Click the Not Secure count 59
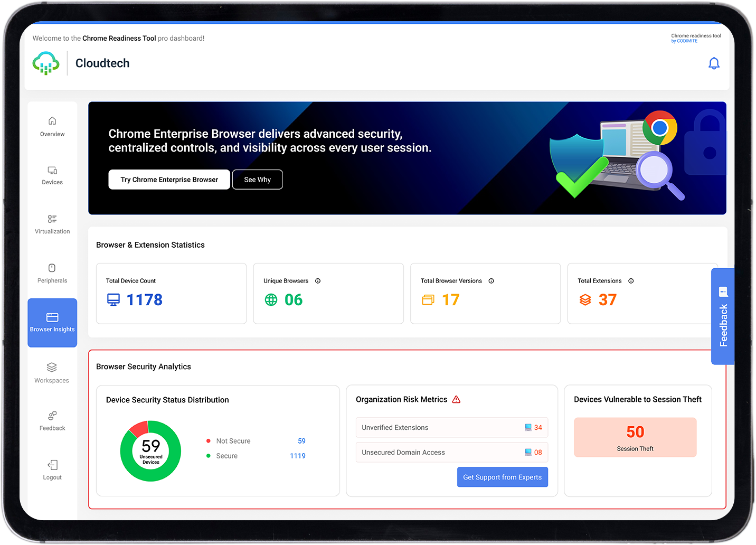 301,441
